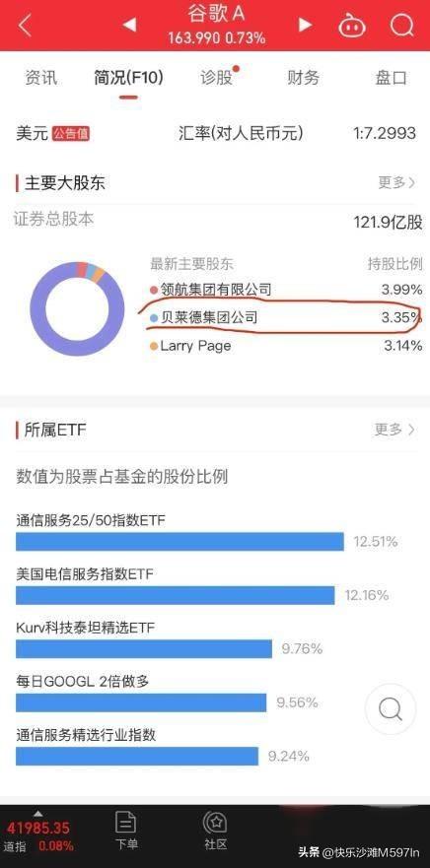
Task: Expand 更多 for 所属ETF
Action: point(395,429)
